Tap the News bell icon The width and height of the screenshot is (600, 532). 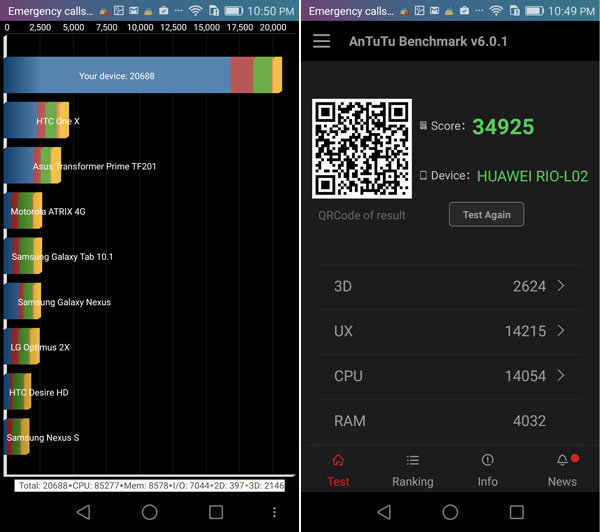pyautogui.click(x=562, y=460)
